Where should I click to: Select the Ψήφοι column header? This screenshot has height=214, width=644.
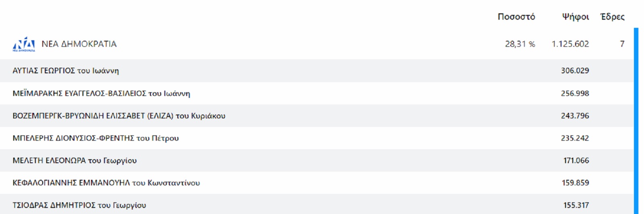coord(576,17)
